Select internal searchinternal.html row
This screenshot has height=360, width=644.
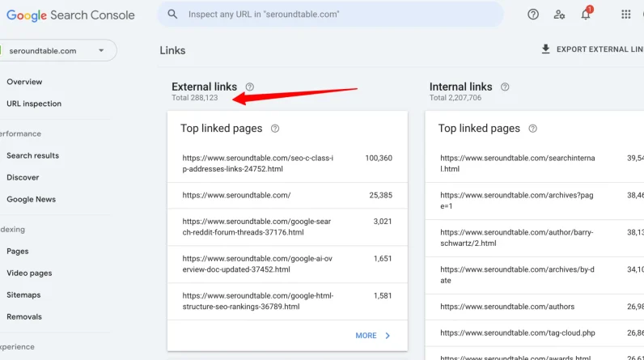(535, 163)
